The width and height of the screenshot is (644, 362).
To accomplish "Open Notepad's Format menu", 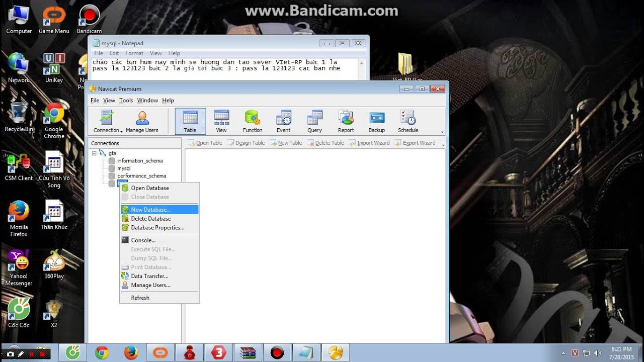I will pos(134,53).
